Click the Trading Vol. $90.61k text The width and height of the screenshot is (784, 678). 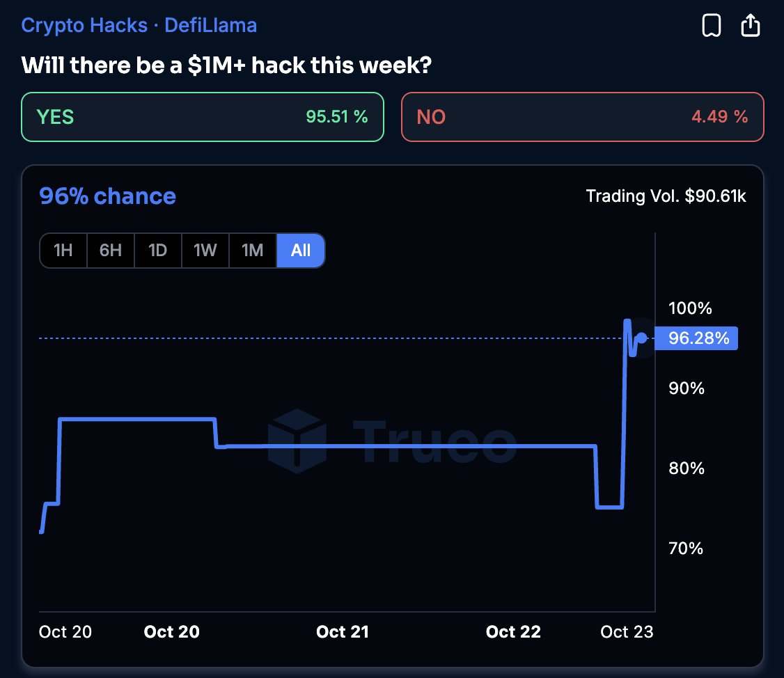click(x=666, y=196)
